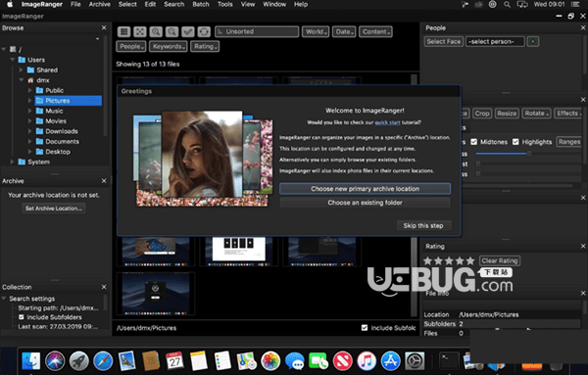Open the Content filter dropdown

click(x=375, y=32)
